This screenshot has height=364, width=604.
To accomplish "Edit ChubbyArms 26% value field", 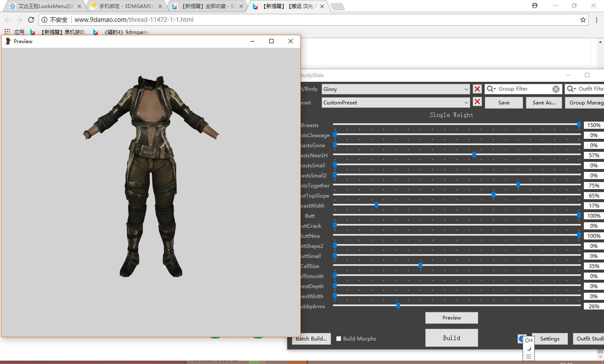I will (594, 306).
